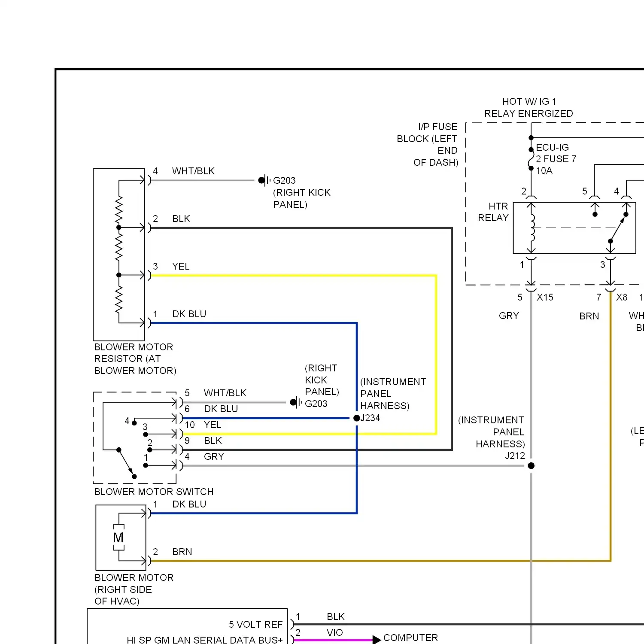Click the motor M symbol
This screenshot has height=644, width=644.
[x=118, y=537]
